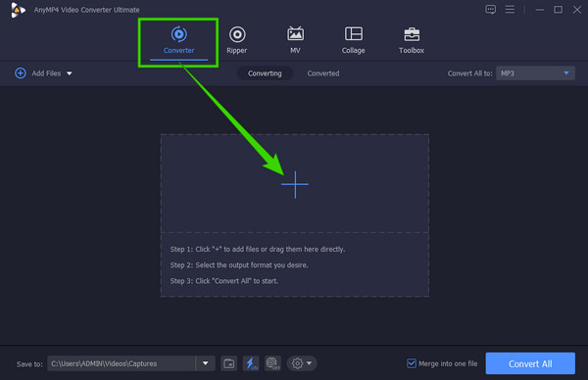Select the Converting sub-tab
Image resolution: width=588 pixels, height=380 pixels.
click(x=265, y=73)
